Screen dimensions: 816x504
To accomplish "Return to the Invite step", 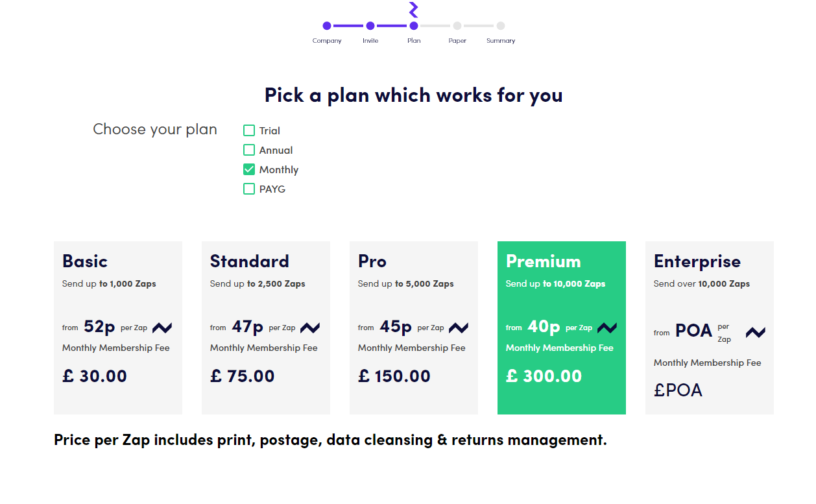I will click(370, 26).
